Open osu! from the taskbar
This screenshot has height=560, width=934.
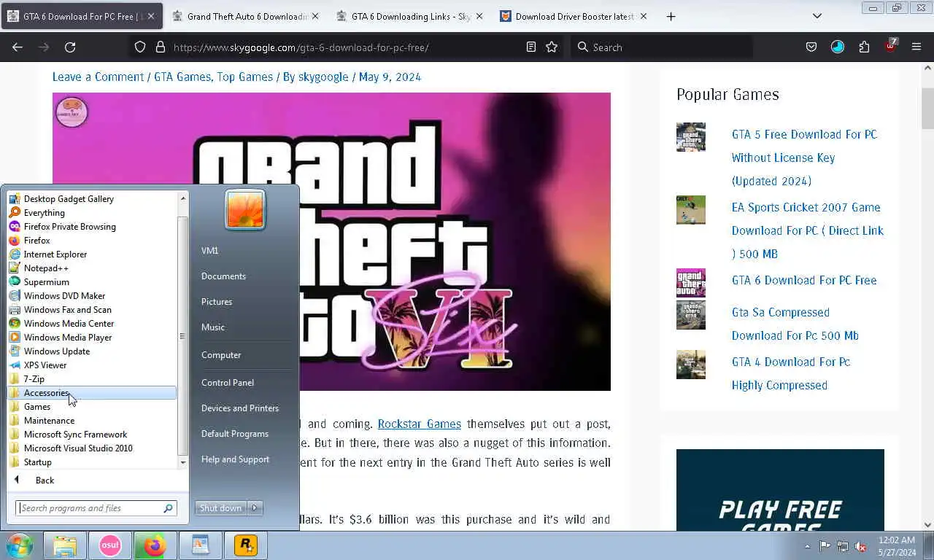pyautogui.click(x=110, y=545)
